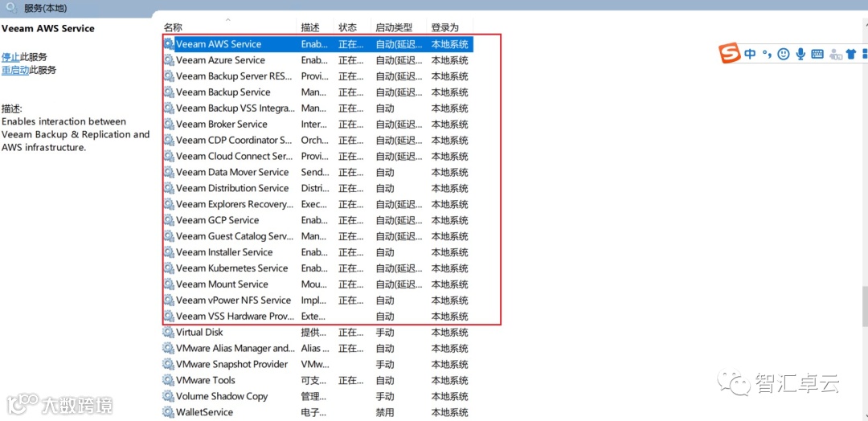
Task: Click the gear icon beside Veeam AWS Service
Action: point(168,43)
